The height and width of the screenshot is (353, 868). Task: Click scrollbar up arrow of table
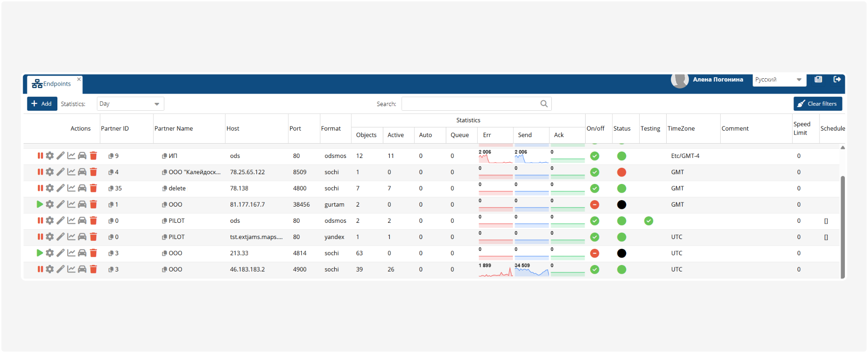click(x=843, y=148)
